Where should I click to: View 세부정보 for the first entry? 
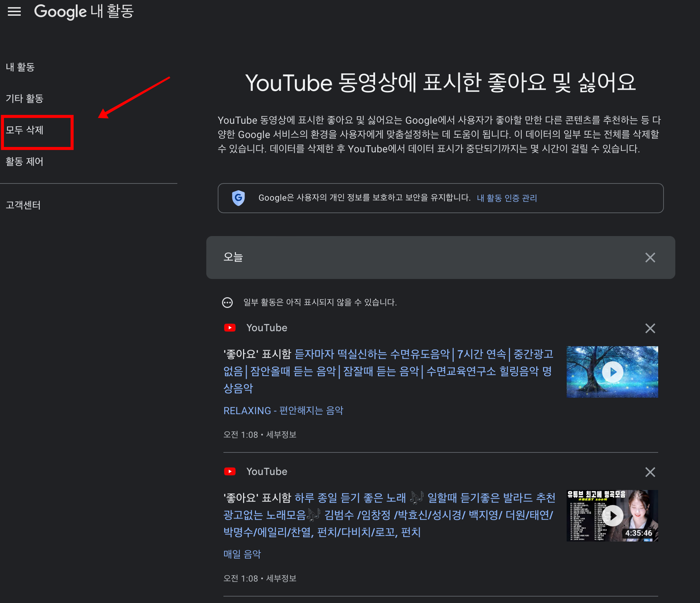(281, 435)
